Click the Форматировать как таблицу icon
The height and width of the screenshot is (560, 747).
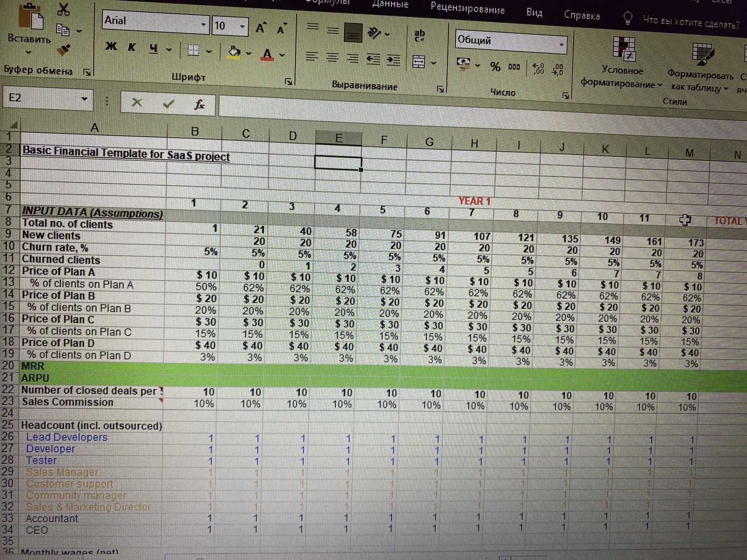tap(702, 54)
